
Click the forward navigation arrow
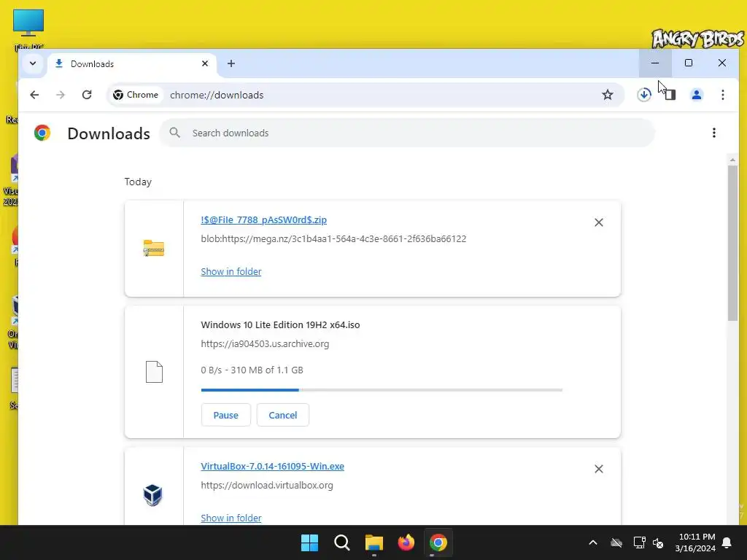pyautogui.click(x=61, y=95)
